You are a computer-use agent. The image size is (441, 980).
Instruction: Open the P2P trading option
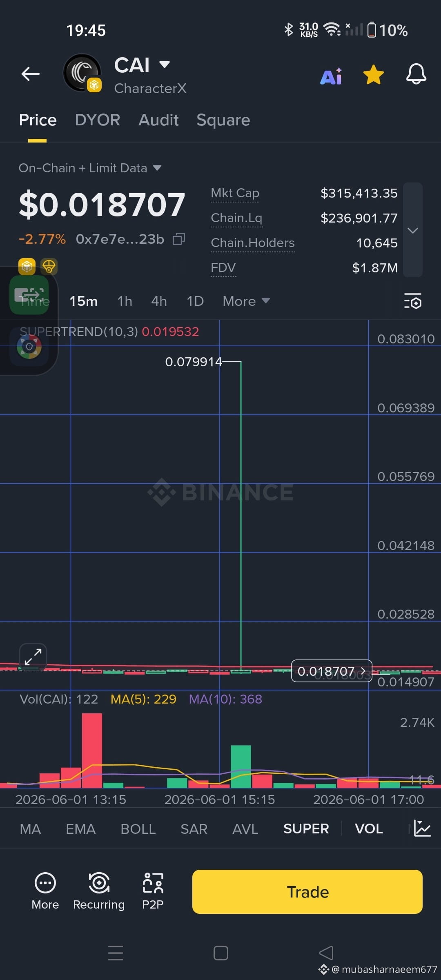coord(153,891)
